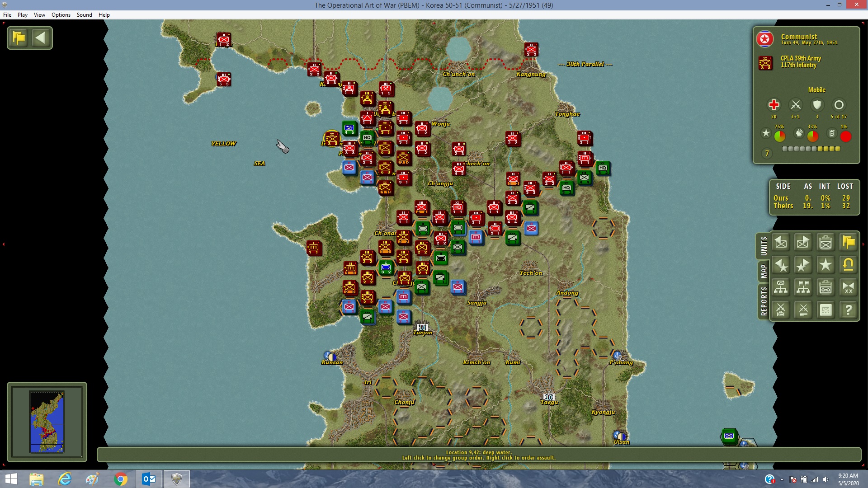The image size is (868, 488).
Task: Click the Korea minimap thumbnail
Action: pos(47,422)
